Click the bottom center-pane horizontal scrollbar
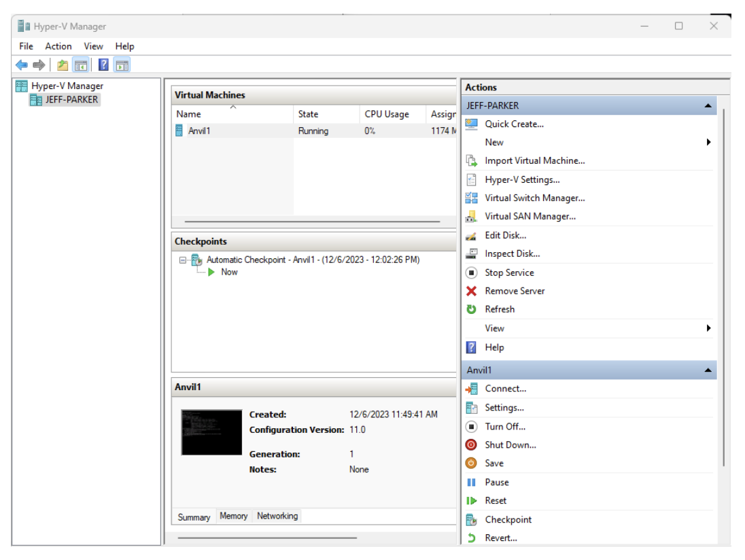The width and height of the screenshot is (745, 560). point(267,538)
